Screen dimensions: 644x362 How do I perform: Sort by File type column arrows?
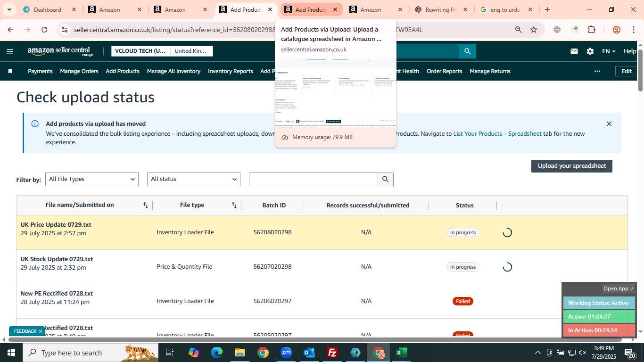click(234, 205)
